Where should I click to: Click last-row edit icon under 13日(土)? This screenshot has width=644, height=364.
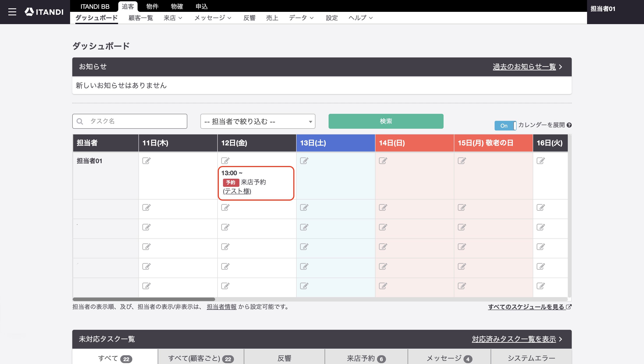[x=304, y=286]
